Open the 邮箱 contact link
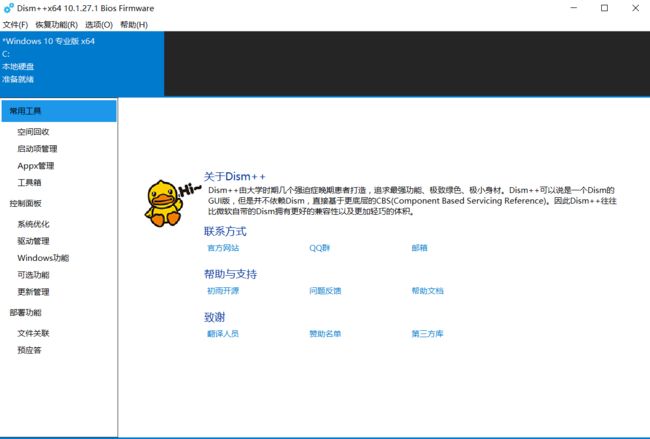The height and width of the screenshot is (439, 650). pyautogui.click(x=419, y=248)
